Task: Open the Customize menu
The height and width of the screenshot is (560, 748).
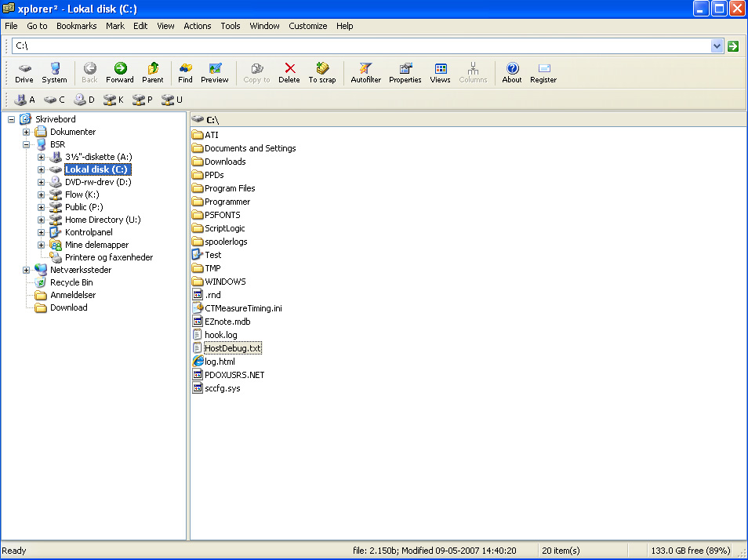Action: tap(307, 26)
